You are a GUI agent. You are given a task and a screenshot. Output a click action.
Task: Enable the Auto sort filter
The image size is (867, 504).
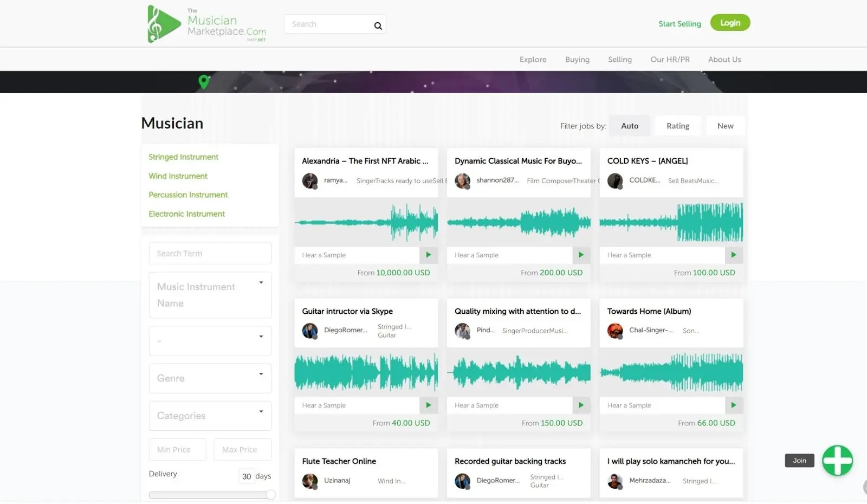click(630, 125)
